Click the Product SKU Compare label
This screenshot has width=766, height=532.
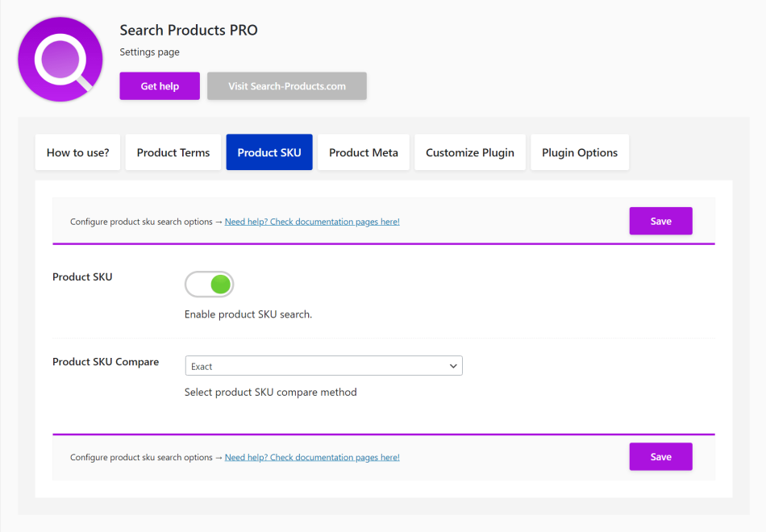[x=106, y=362]
